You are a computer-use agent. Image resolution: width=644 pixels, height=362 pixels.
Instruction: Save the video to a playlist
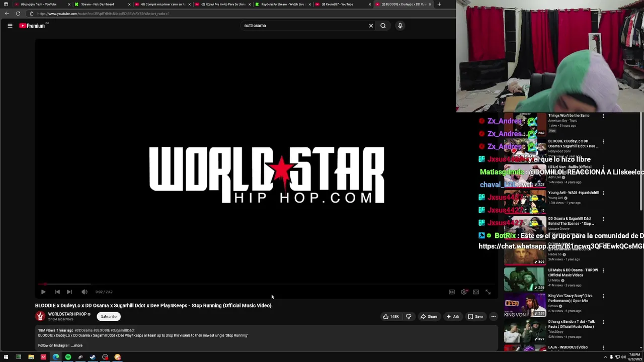(475, 316)
